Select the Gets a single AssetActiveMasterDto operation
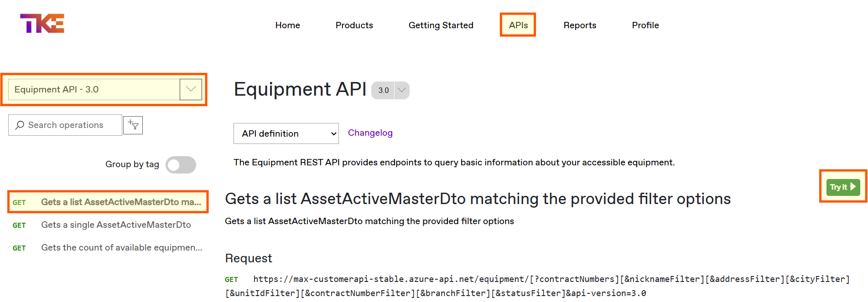Viewport: 868px width, 302px height. click(x=116, y=225)
